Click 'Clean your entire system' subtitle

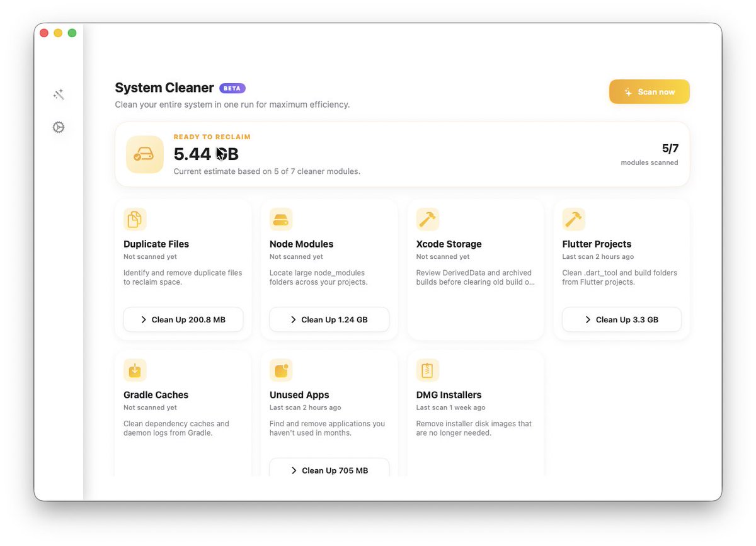coord(232,105)
